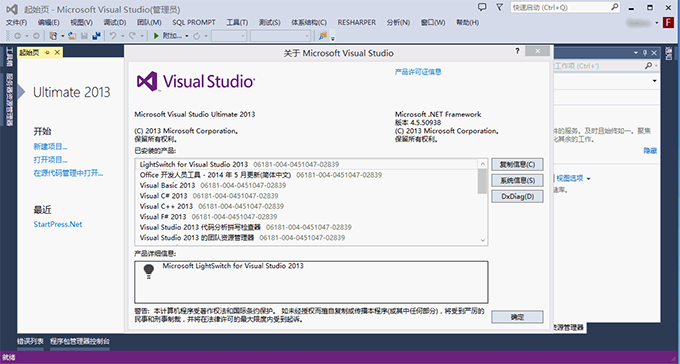Screen dimensions: 680x364
Task: Click the Visual Studio logo in title bar
Action: pyautogui.click(x=12, y=9)
